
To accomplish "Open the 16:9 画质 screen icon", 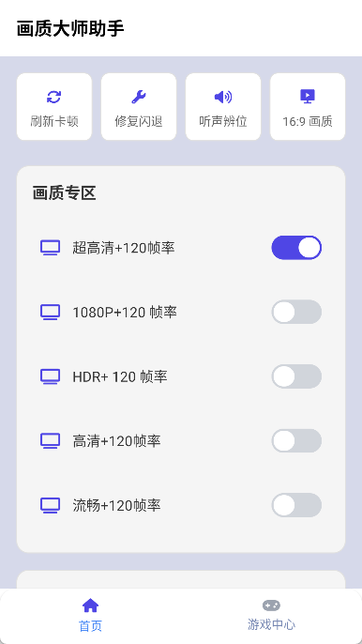I will click(x=308, y=97).
